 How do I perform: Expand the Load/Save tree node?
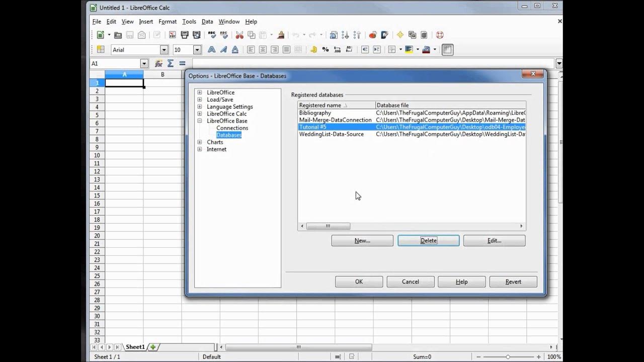coord(200,100)
